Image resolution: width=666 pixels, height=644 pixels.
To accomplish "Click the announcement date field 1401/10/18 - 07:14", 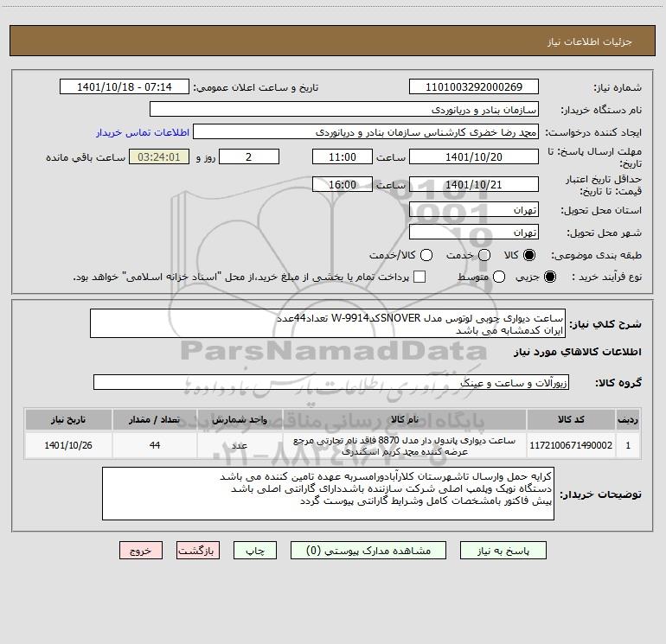I will (125, 86).
